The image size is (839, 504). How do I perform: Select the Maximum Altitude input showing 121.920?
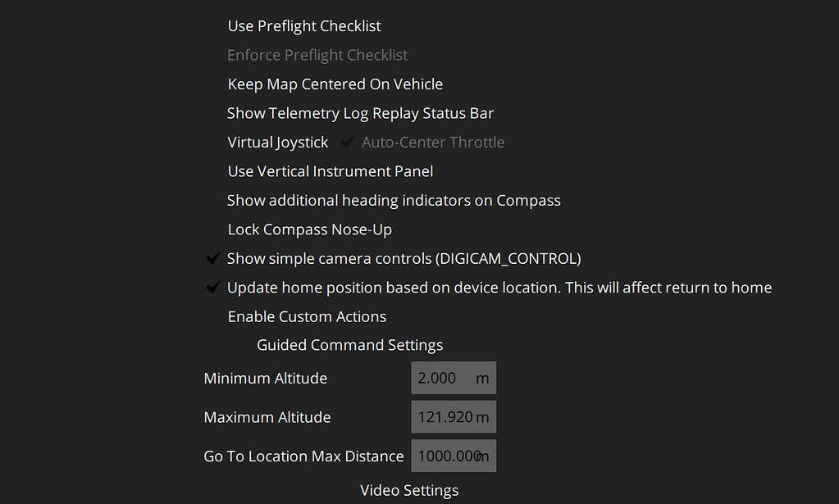(x=453, y=416)
